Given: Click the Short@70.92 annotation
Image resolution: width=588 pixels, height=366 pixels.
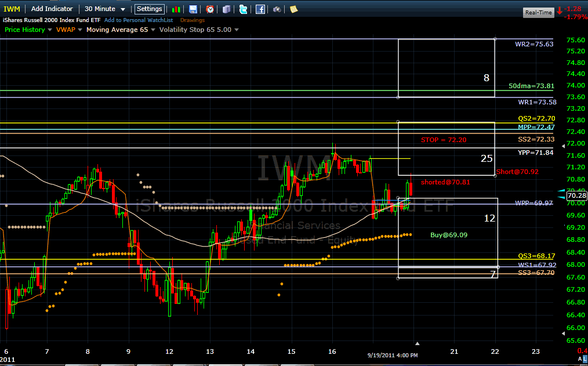Looking at the screenshot, I should click(x=517, y=172).
